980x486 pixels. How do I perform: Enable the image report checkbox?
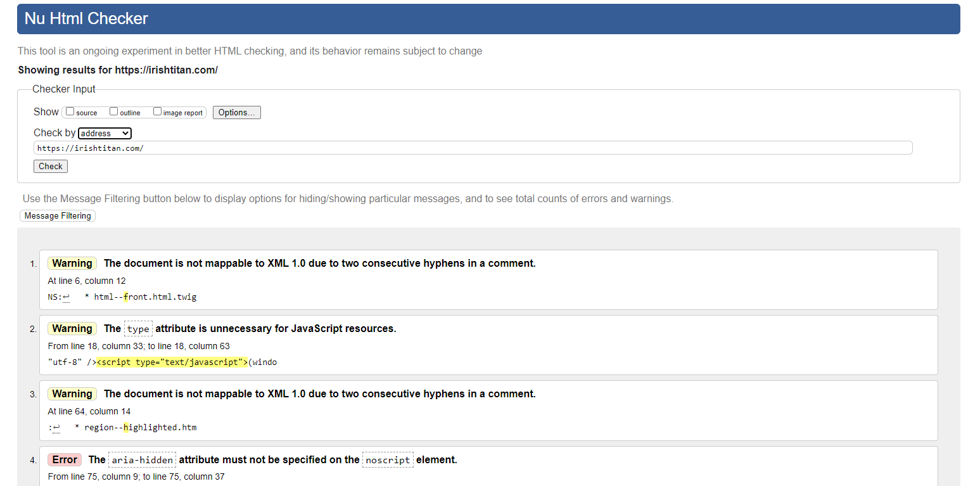click(x=157, y=112)
